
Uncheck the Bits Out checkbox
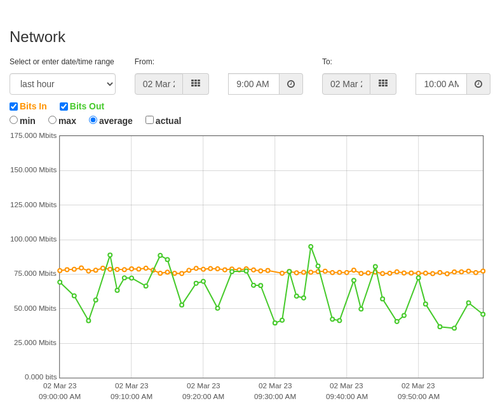(x=64, y=106)
